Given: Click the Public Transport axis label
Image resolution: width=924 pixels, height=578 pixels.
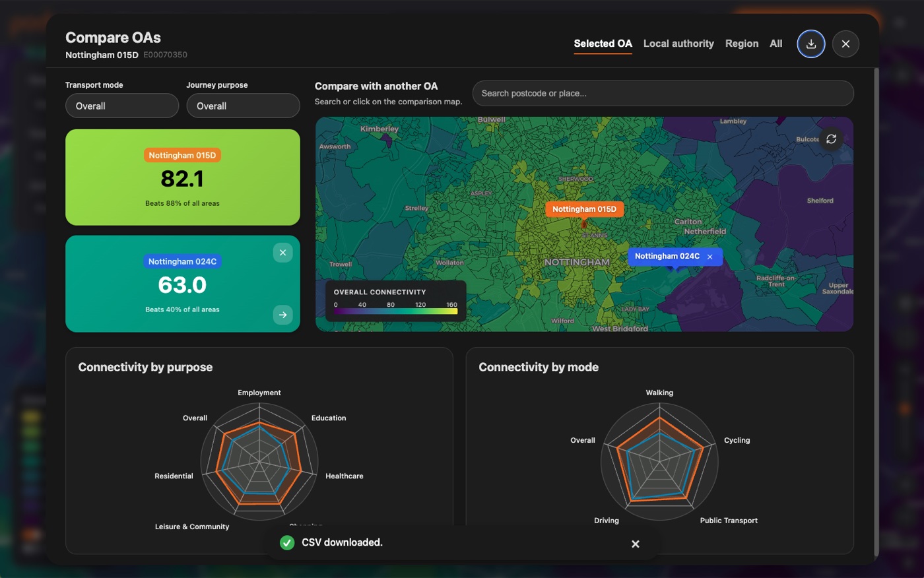Looking at the screenshot, I should pos(729,521).
